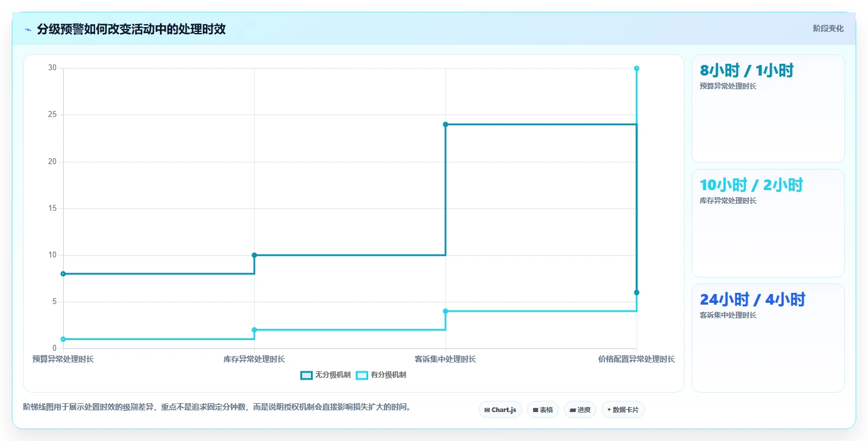The width and height of the screenshot is (868, 441).
Task: Click the dark data point at value 24
Action: [446, 124]
